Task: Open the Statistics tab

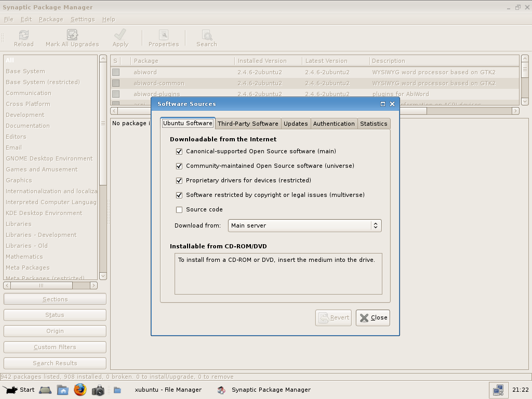Action: (x=374, y=124)
